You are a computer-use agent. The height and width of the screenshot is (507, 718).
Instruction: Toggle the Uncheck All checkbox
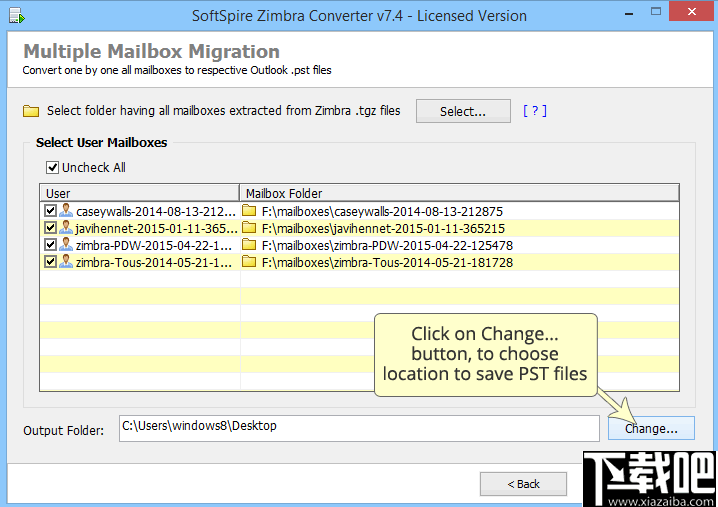tap(52, 168)
